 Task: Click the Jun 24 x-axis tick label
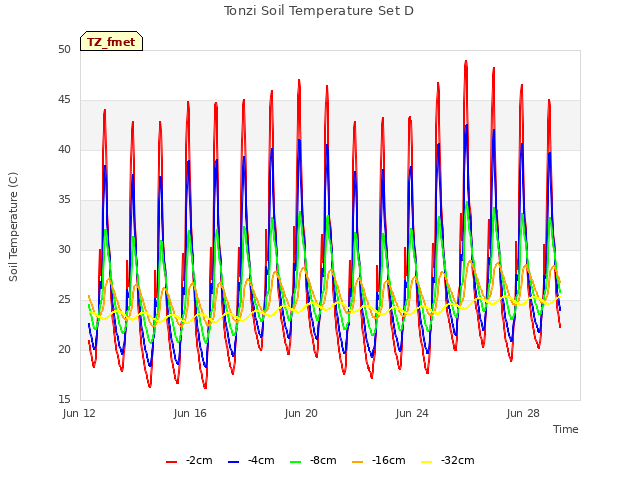pos(412,413)
